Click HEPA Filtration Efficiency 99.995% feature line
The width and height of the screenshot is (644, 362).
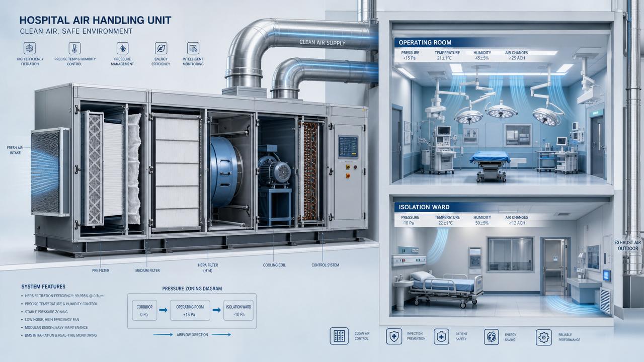(64, 296)
